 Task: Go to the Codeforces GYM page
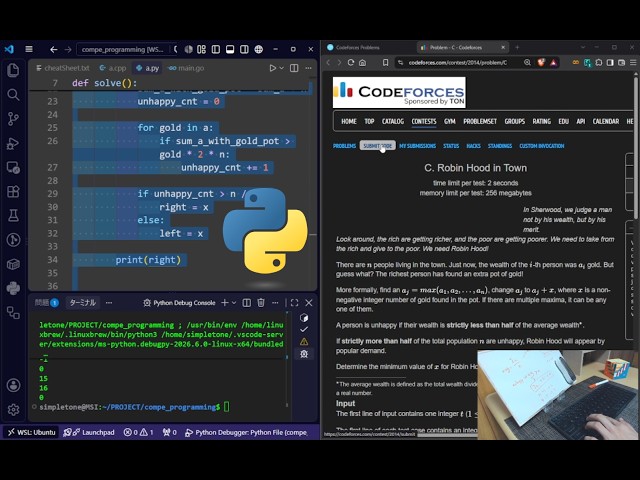click(450, 121)
